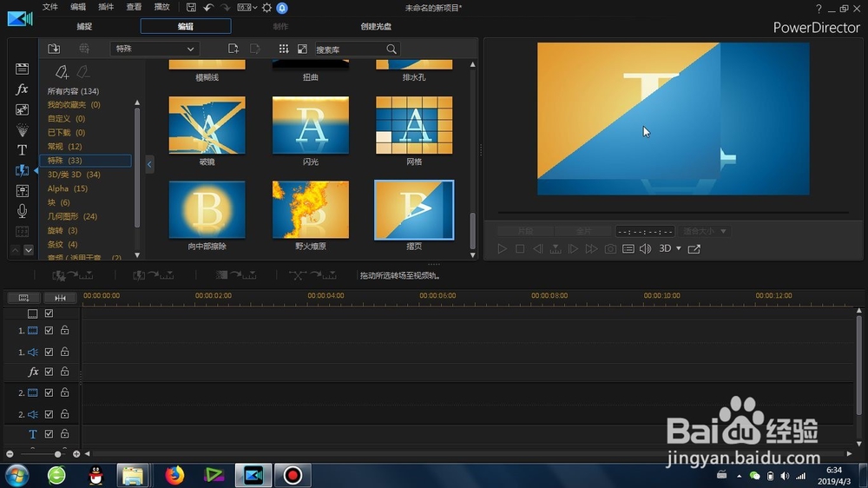Screen dimensions: 868x488
Task: Select the Alpha (15) category
Action: coord(68,188)
